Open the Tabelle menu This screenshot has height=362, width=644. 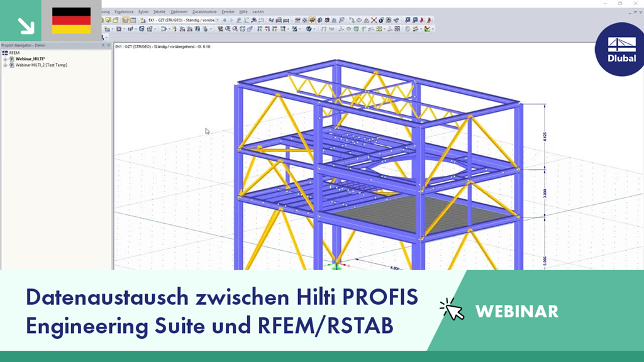[159, 12]
